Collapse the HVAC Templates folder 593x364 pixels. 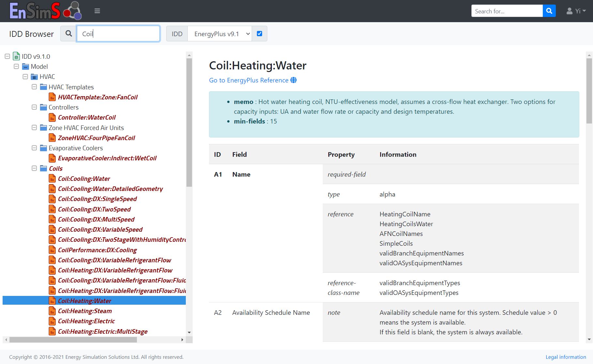pos(34,87)
